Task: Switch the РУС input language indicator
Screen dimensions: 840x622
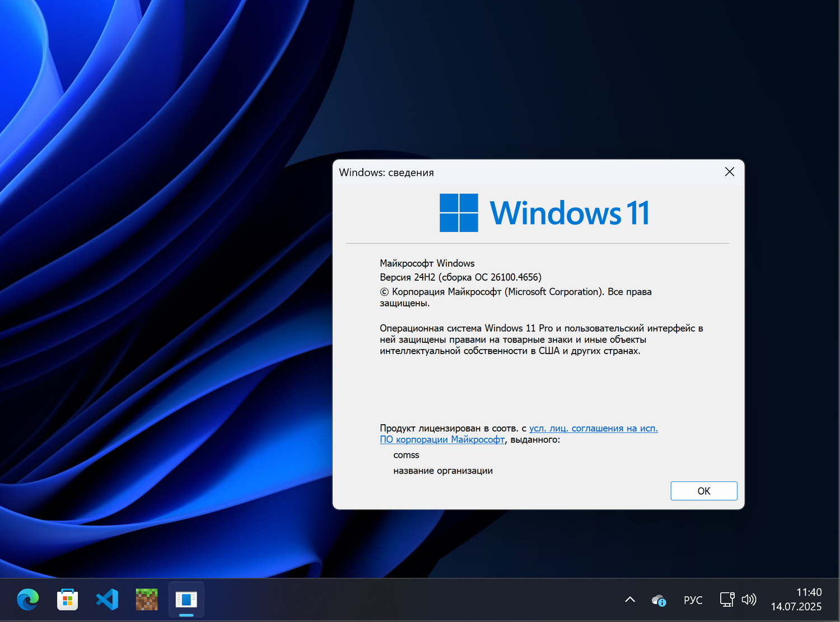Action: [693, 600]
